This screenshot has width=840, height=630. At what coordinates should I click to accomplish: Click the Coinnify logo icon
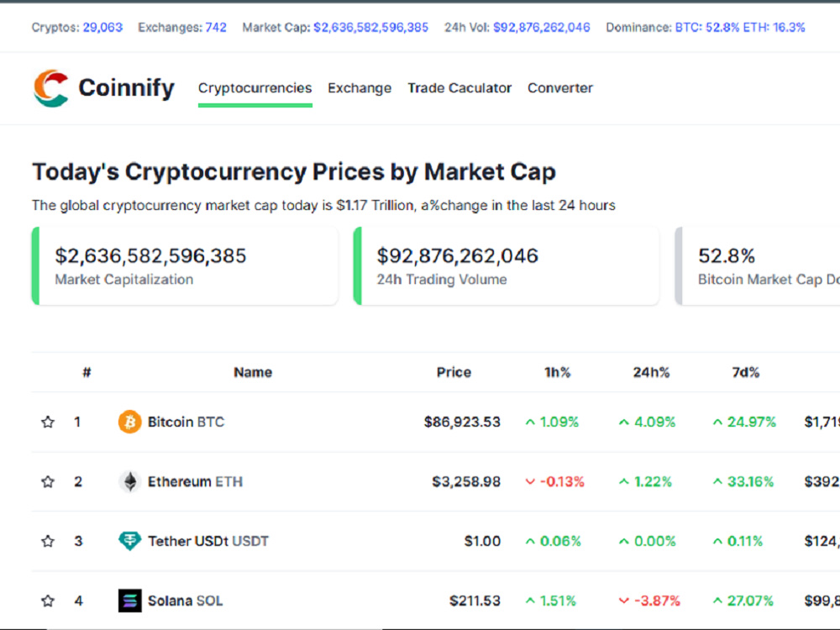click(51, 88)
